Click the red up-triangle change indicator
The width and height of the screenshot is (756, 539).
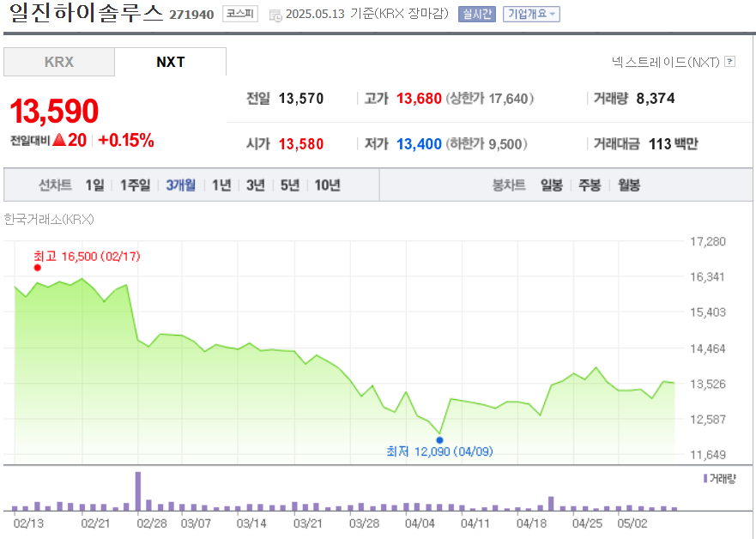tap(59, 140)
